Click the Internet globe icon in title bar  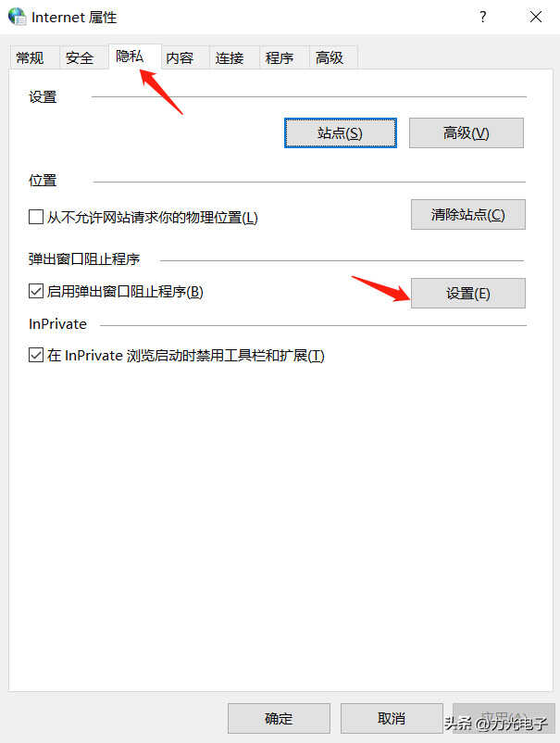tap(18, 17)
